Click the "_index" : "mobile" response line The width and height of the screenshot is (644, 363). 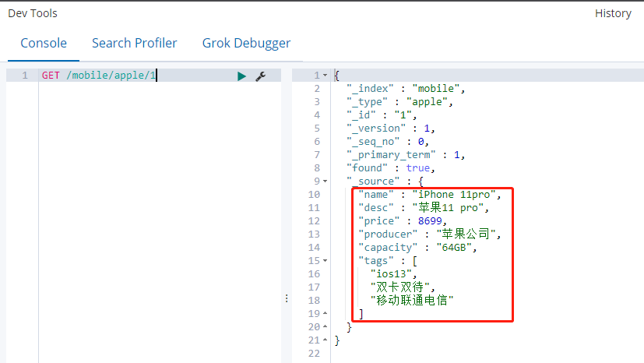tap(406, 89)
